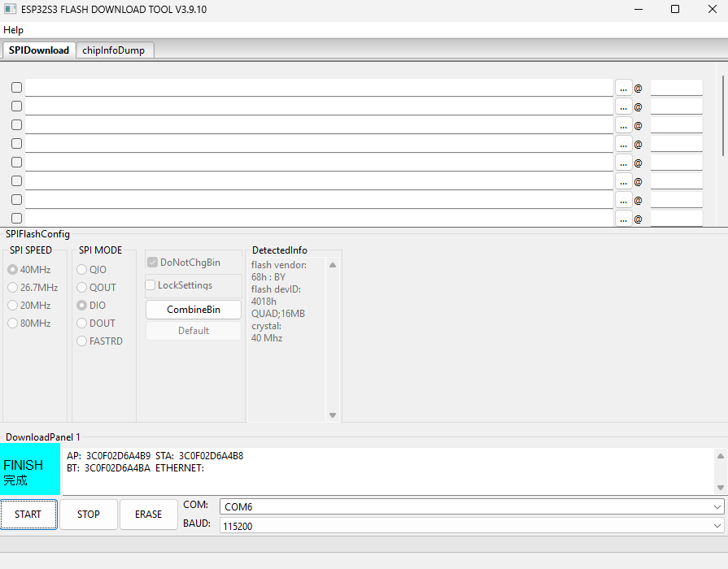
Task: Click the AP MAC address 3C0F02D6A4B9
Action: tap(119, 456)
